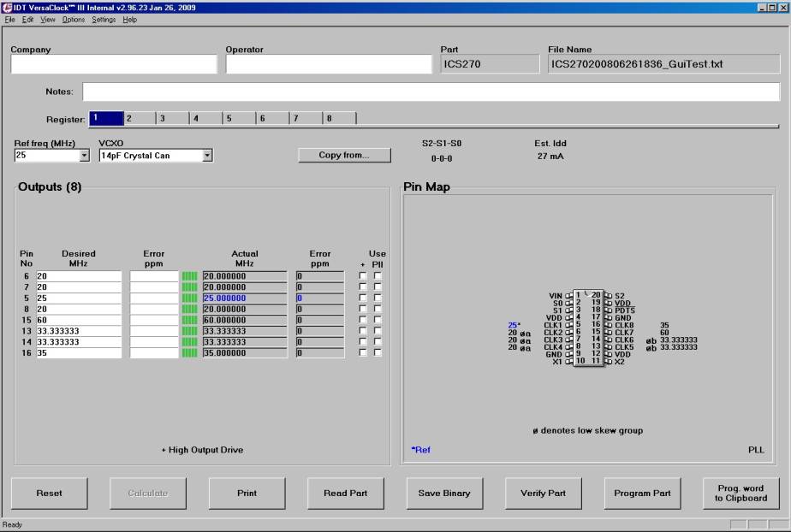Open the File menu
The width and height of the screenshot is (791, 532).
point(9,20)
